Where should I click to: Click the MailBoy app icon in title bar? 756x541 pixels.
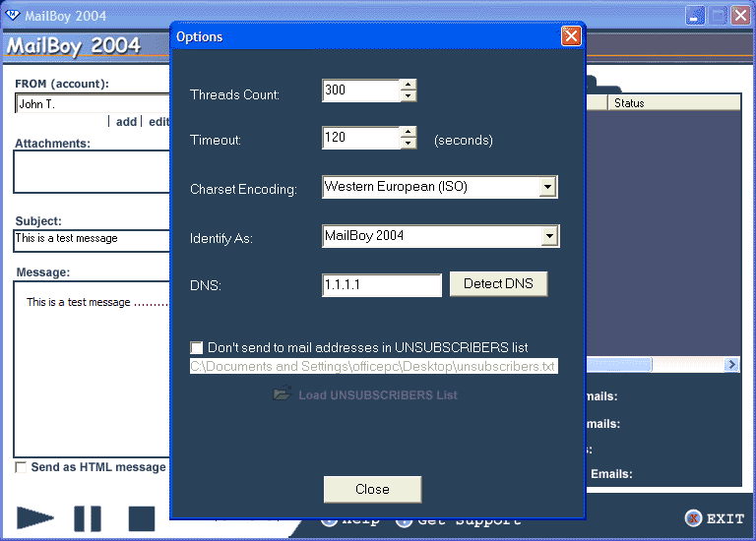click(x=12, y=16)
